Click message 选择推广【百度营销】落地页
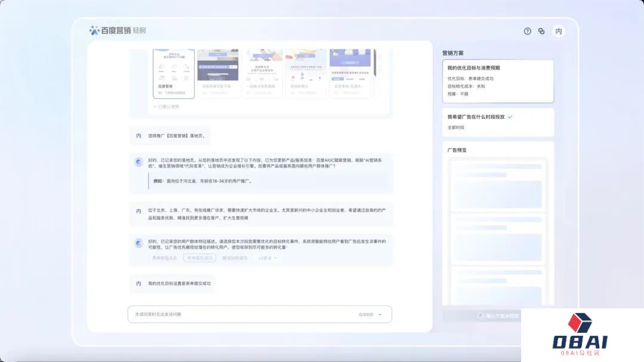 pos(177,135)
